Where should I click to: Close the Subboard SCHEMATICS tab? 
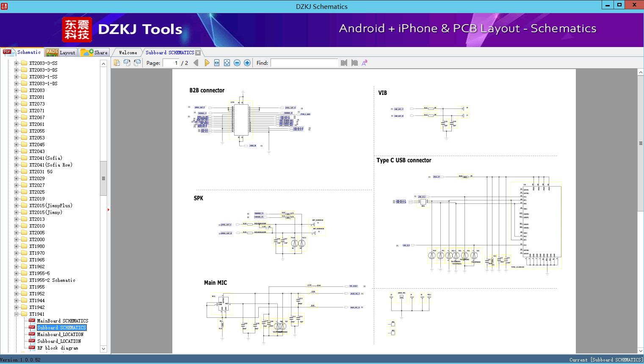198,53
